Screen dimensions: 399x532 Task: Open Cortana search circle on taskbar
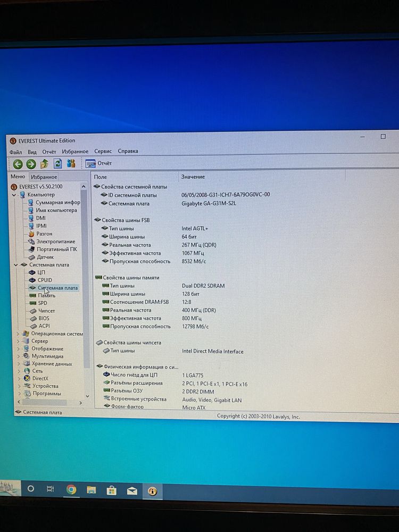click(x=30, y=488)
